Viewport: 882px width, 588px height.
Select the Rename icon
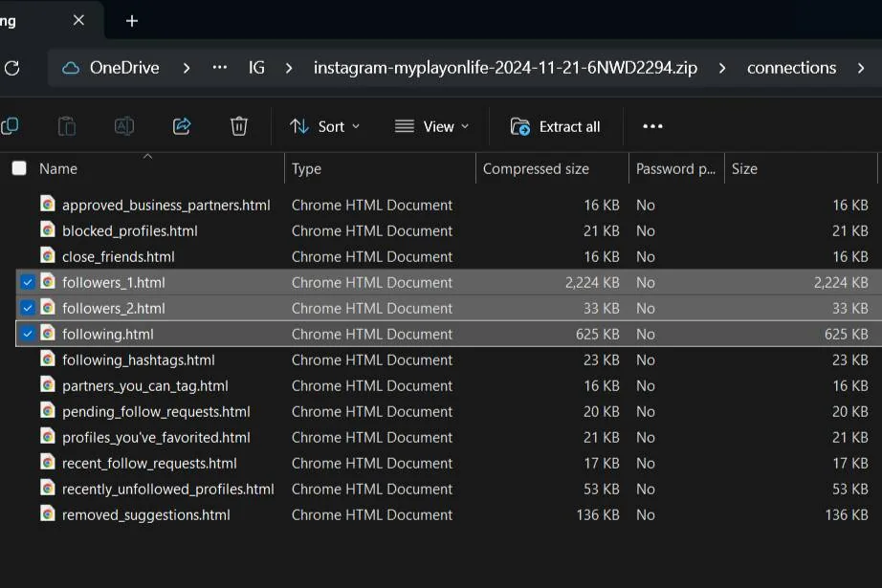123,125
